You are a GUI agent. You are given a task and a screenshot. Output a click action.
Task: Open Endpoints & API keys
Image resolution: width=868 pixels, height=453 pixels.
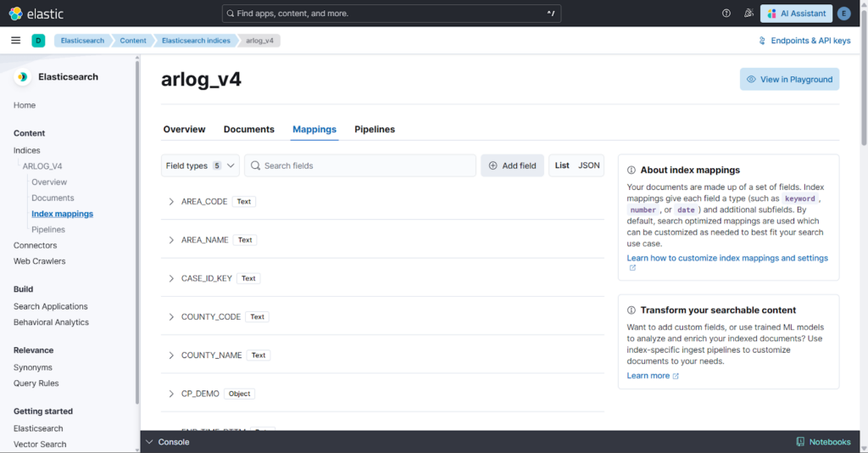tap(804, 41)
